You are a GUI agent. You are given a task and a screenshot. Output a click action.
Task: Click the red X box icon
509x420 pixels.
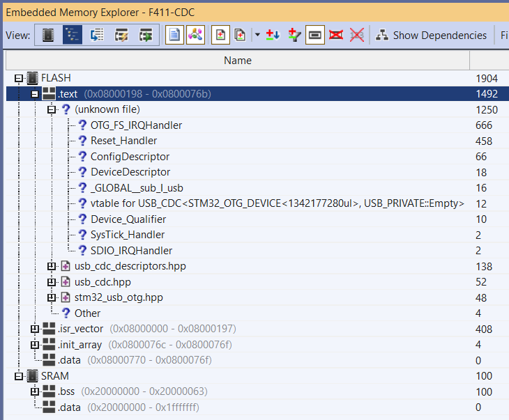click(336, 35)
